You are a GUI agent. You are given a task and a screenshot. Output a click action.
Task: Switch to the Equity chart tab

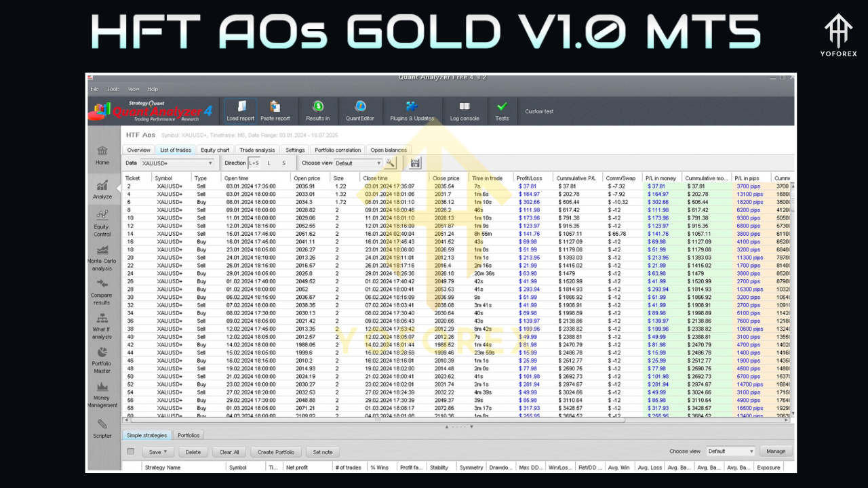(x=215, y=150)
